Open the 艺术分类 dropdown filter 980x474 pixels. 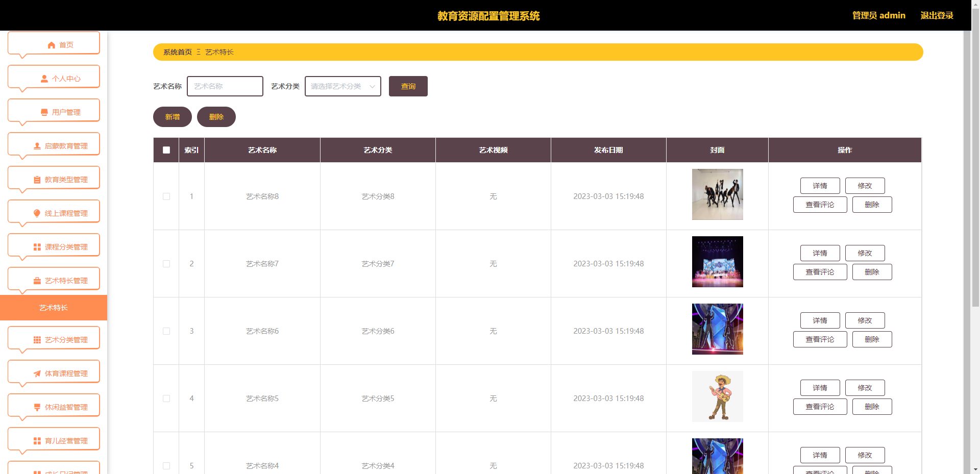point(342,86)
